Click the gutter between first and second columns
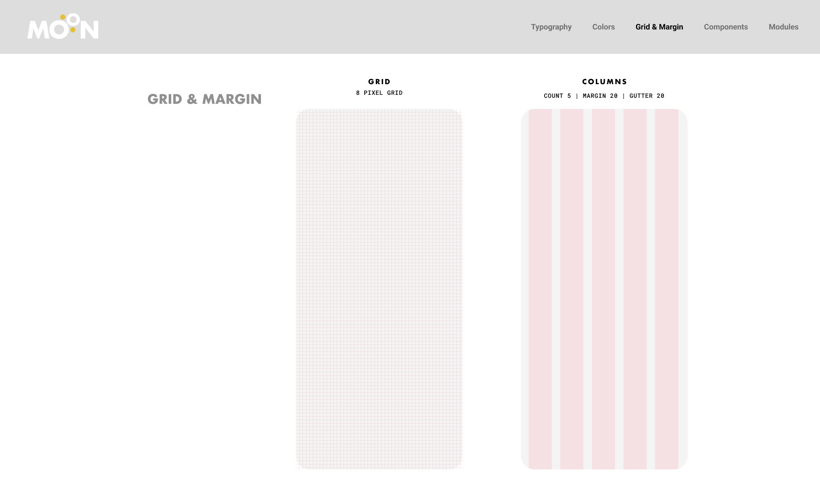Image resolution: width=820 pixels, height=504 pixels. pyautogui.click(x=556, y=289)
